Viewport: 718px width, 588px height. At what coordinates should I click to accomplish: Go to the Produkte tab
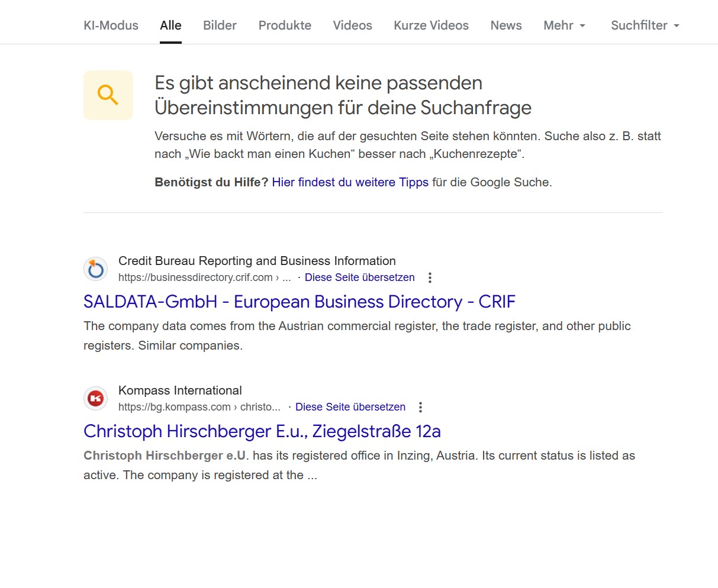tap(285, 25)
